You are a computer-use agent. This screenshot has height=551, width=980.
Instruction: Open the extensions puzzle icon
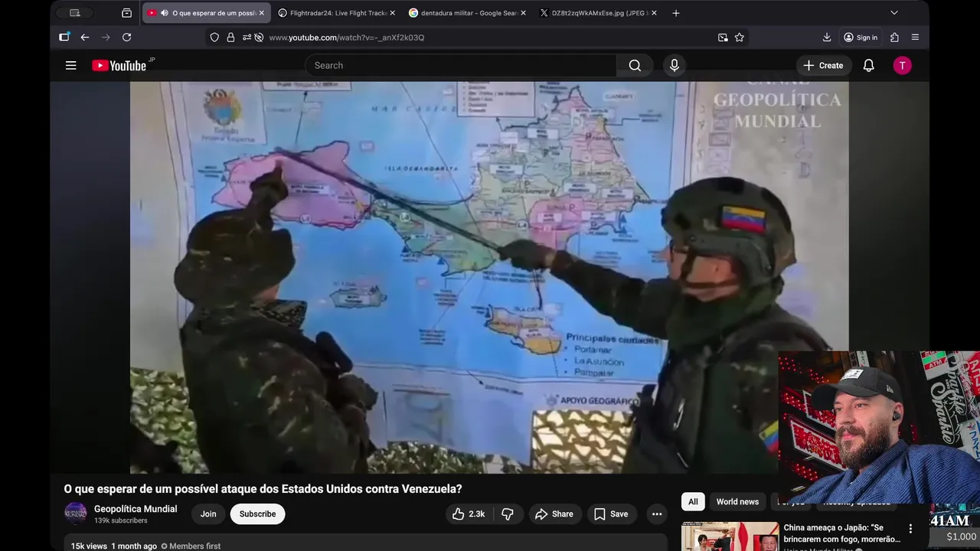[x=894, y=37]
